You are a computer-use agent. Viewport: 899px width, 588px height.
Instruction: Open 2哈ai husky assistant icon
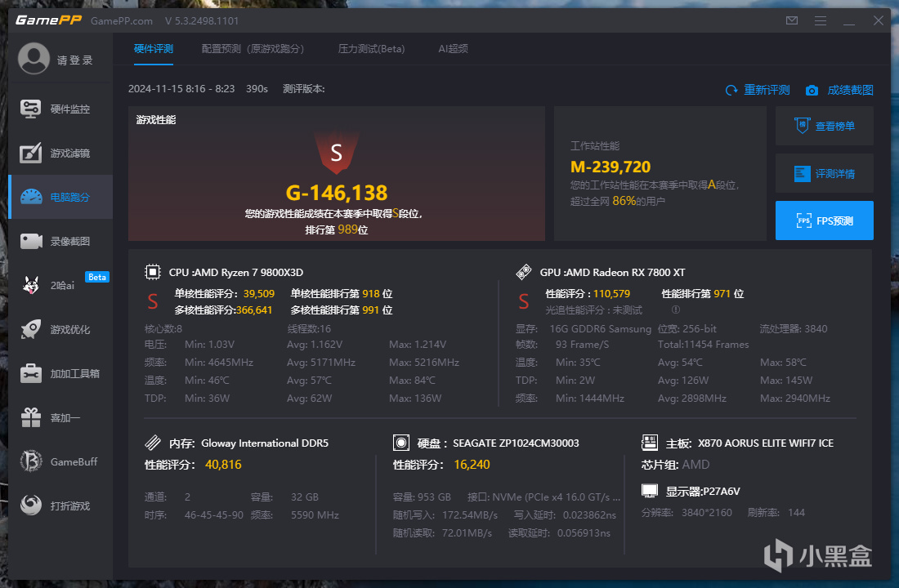pyautogui.click(x=31, y=285)
